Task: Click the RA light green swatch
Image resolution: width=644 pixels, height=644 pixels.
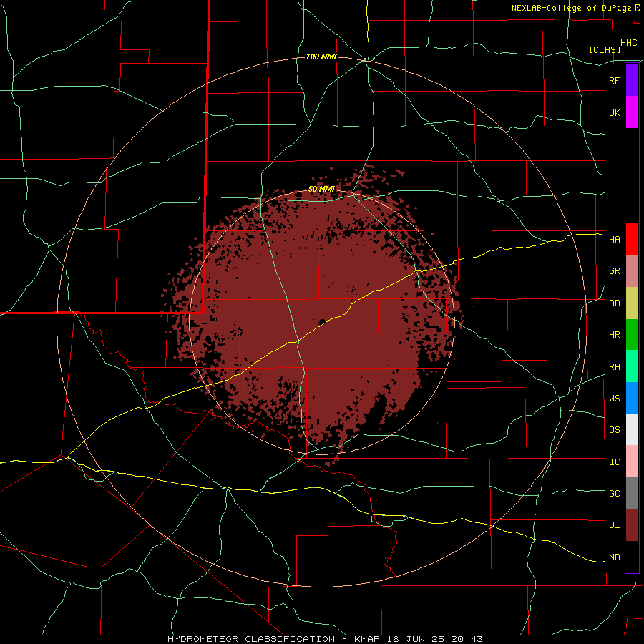Action: coord(632,366)
